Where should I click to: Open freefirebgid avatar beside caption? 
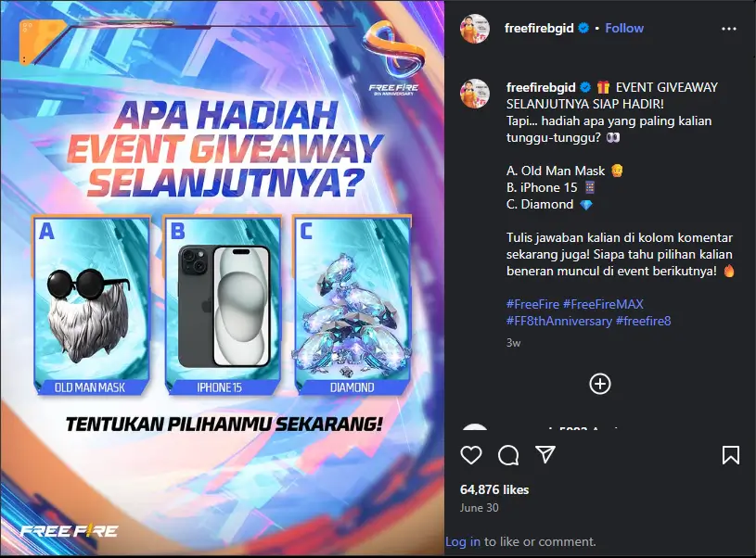pyautogui.click(x=475, y=94)
